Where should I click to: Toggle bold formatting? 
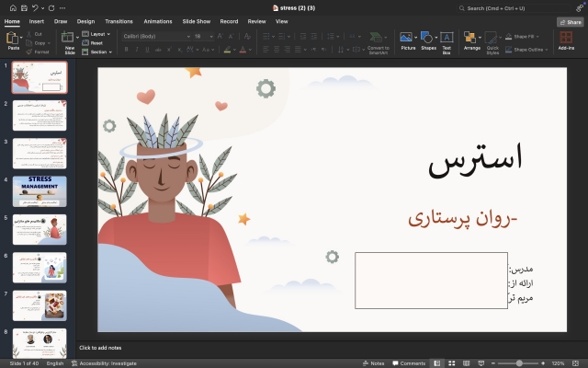(127, 49)
